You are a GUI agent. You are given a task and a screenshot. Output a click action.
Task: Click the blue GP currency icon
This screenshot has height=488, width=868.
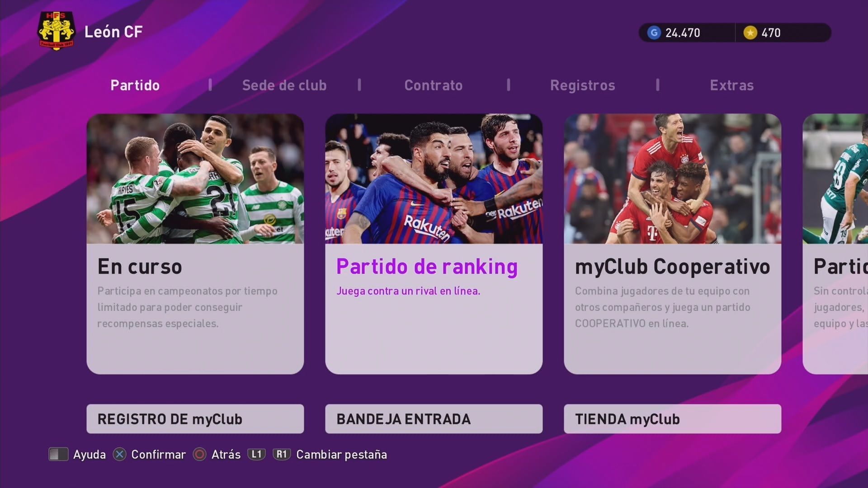[654, 33]
